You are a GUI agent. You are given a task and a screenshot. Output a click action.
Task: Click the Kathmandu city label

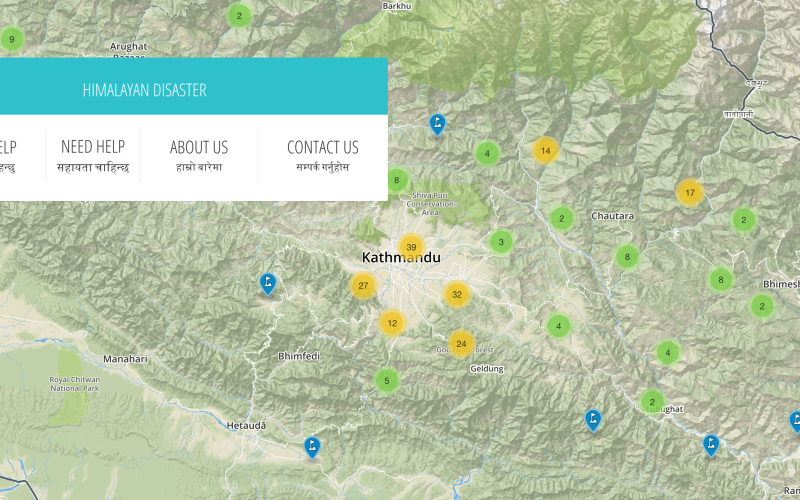(x=401, y=258)
